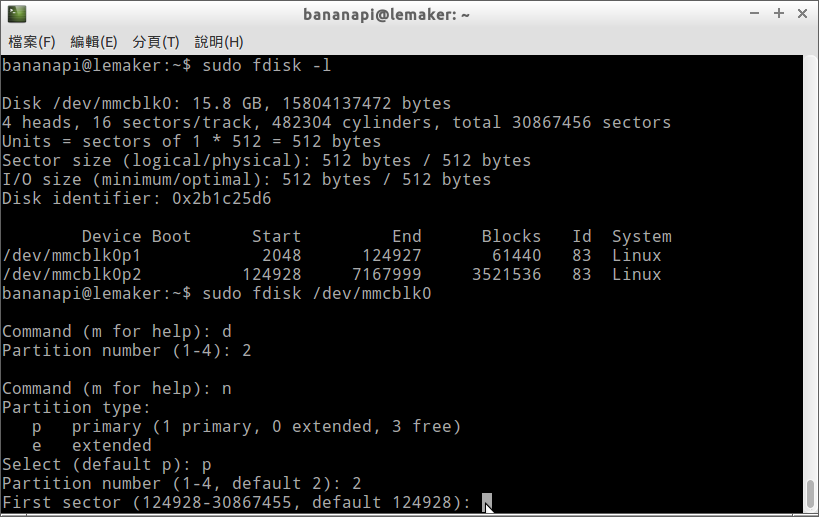Click the /dev/mmcblk0p2 partition row
This screenshot has height=517, width=819.
[336, 275]
